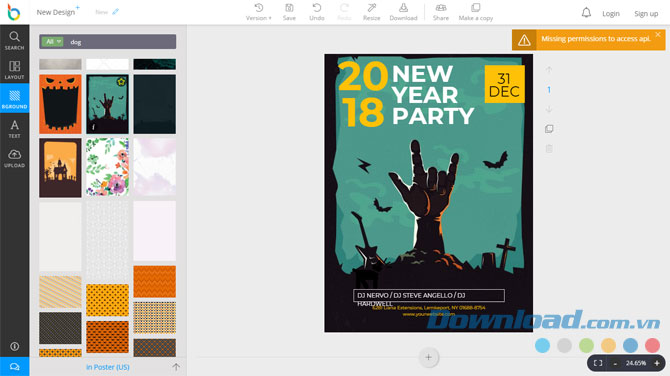Click the Sign up link
This screenshot has height=376, width=670.
(646, 14)
